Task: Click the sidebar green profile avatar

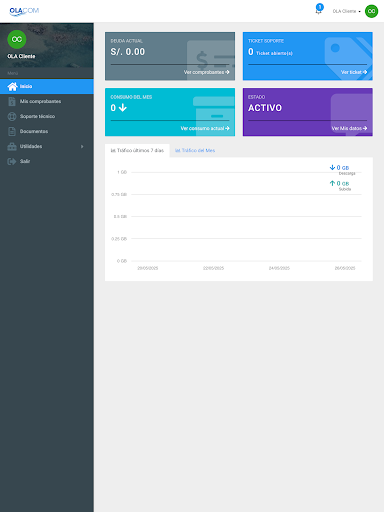Action: [x=17, y=39]
